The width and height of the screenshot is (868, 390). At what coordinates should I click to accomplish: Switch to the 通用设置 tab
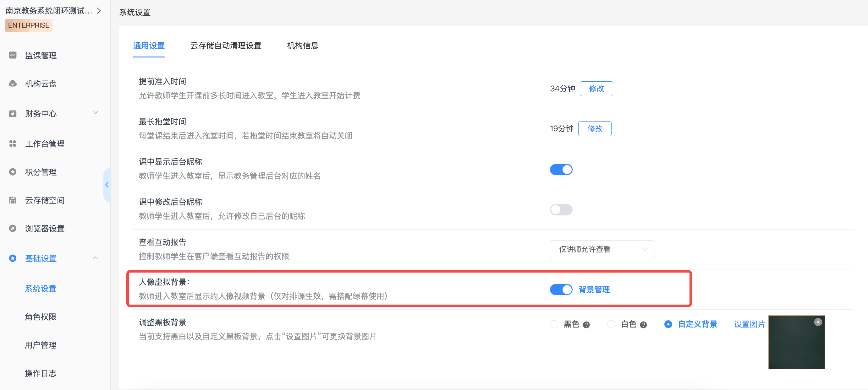point(149,46)
